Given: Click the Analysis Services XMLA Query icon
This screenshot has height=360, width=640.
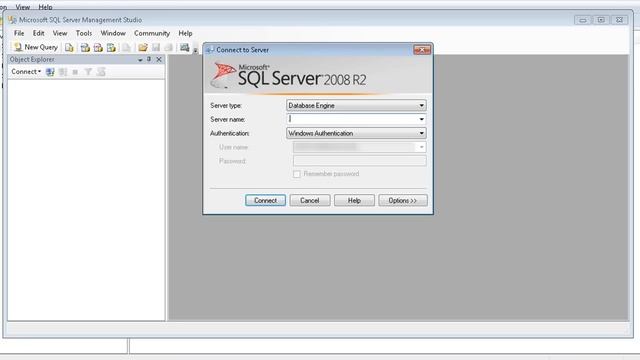Looking at the screenshot, I should pos(111,48).
